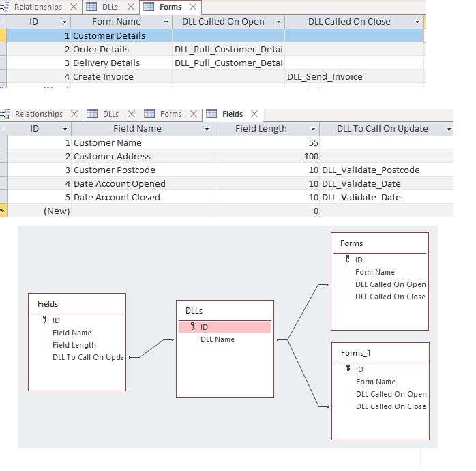476x471 pixels.
Task: Click DLL_Validate_Date in the Date Account Opened row
Action: click(387, 183)
